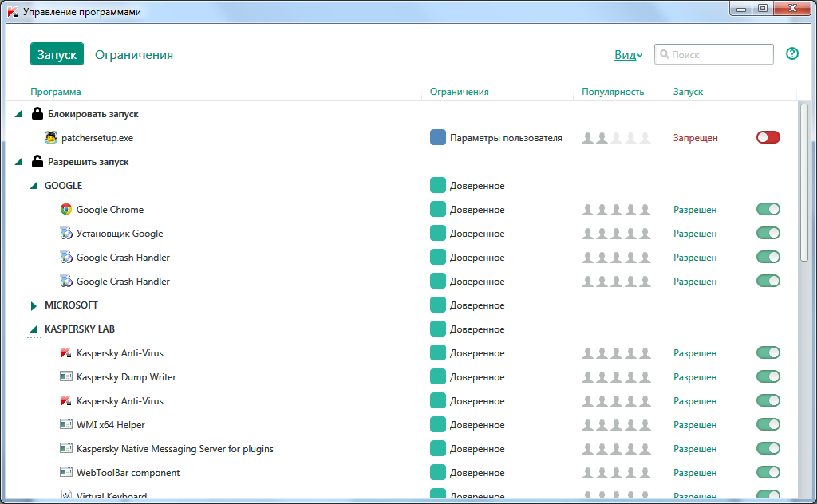This screenshot has height=504, width=817.
Task: Click the closed padlock icon beside Блокировать запуск
Action: [x=37, y=114]
